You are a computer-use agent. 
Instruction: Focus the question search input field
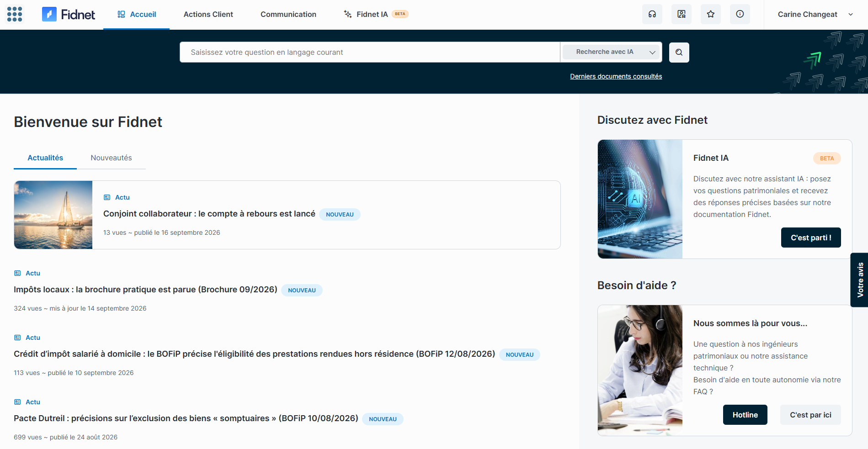[370, 52]
